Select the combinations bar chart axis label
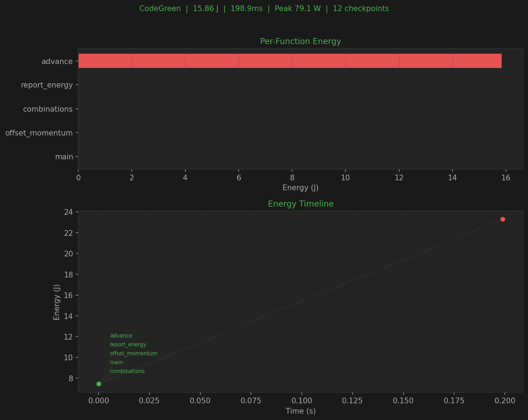Viewport: 528px width, 420px height. (48, 109)
